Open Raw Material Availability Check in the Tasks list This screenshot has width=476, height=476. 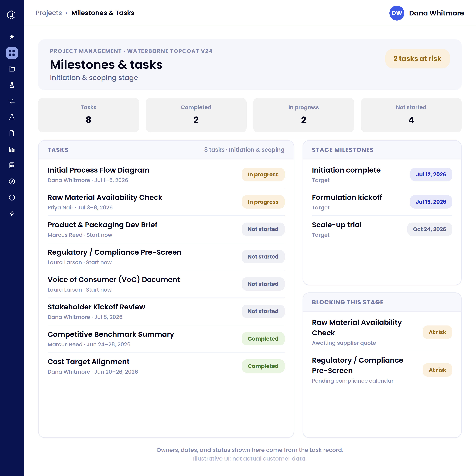pos(166,202)
